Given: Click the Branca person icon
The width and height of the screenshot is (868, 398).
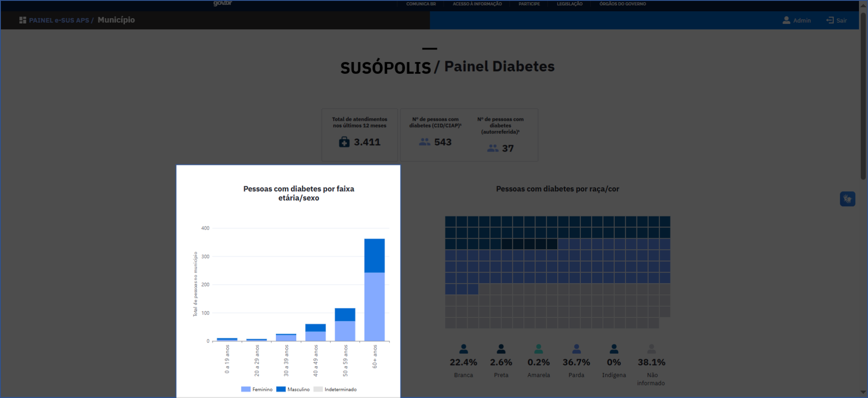Looking at the screenshot, I should [463, 348].
